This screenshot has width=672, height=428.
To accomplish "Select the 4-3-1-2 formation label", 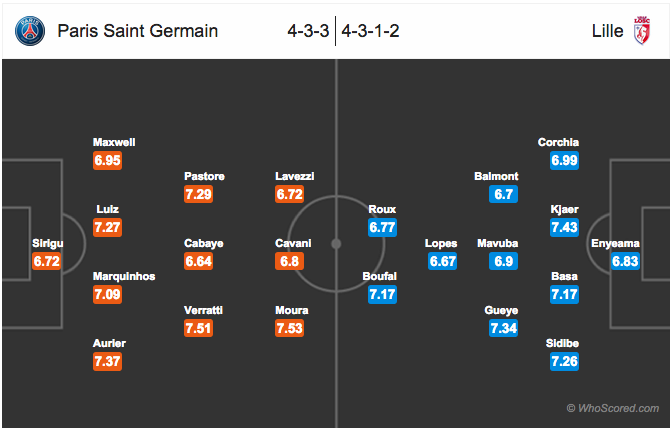I will pos(371,31).
